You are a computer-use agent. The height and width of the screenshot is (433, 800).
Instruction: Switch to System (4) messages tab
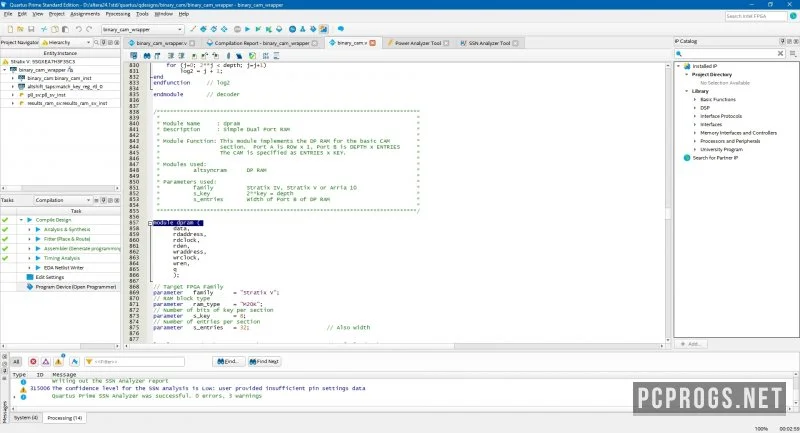pos(26,418)
